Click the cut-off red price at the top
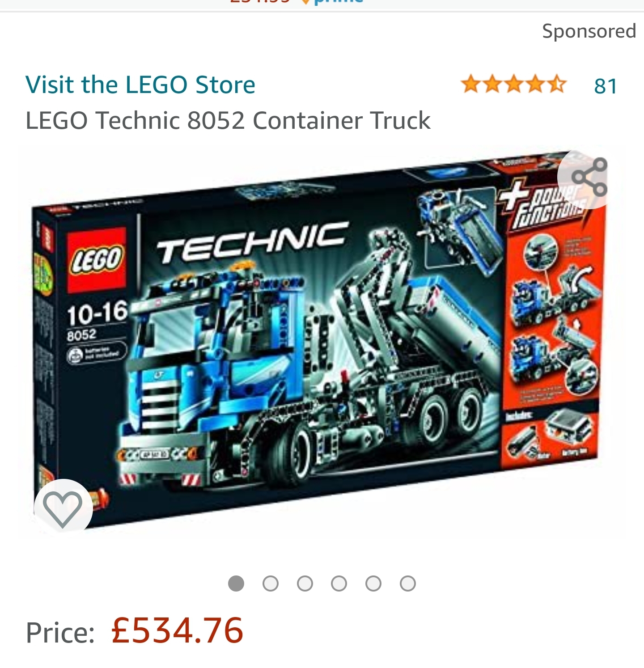 point(259,2)
